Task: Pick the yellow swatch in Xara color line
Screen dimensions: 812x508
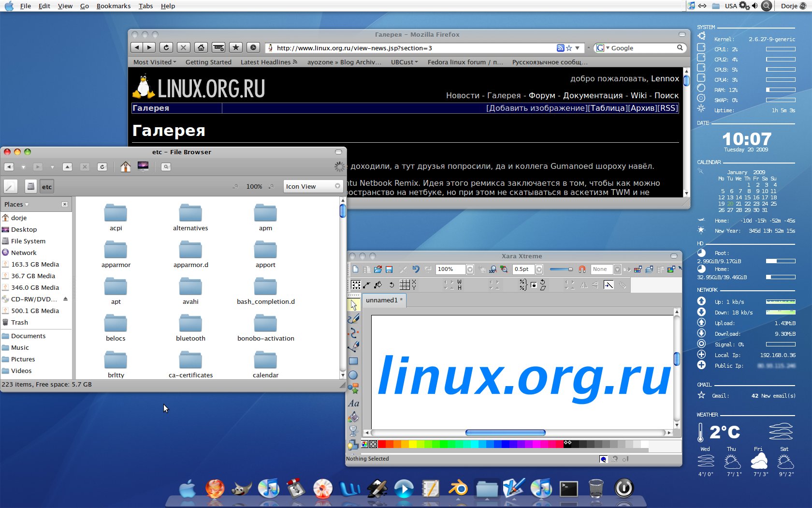Action: pyautogui.click(x=413, y=444)
